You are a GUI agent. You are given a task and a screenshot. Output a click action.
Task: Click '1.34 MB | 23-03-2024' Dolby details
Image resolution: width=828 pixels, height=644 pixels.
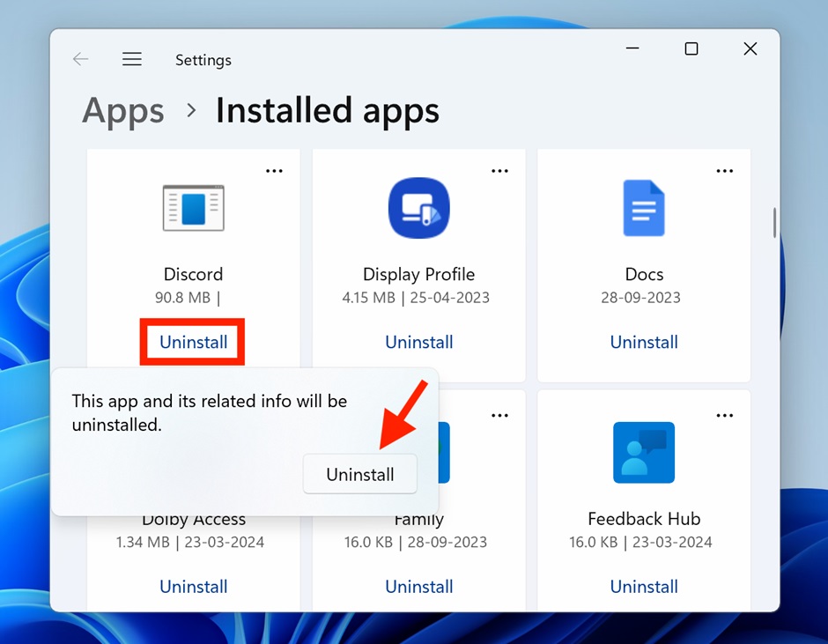(x=190, y=542)
